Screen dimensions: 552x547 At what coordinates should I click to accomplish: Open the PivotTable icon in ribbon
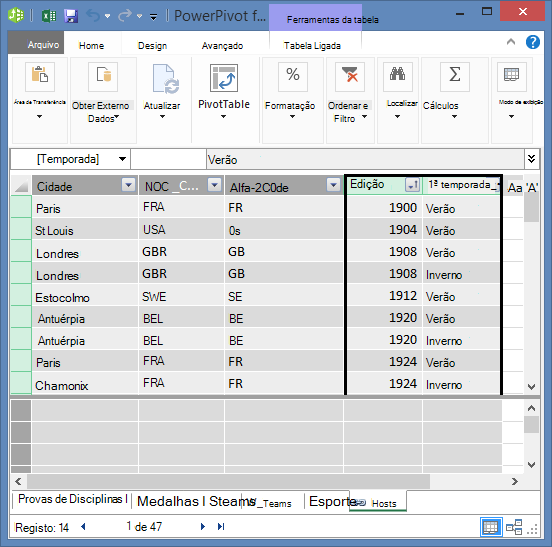point(224,78)
